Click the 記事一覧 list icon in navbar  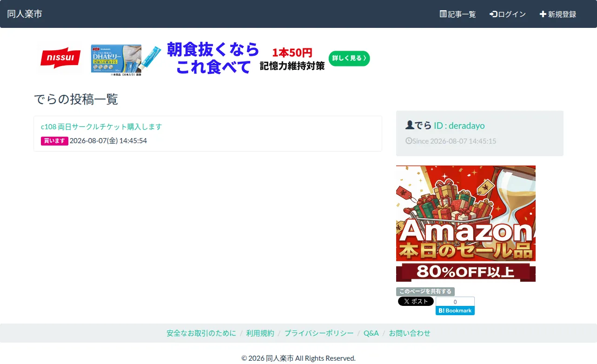443,14
